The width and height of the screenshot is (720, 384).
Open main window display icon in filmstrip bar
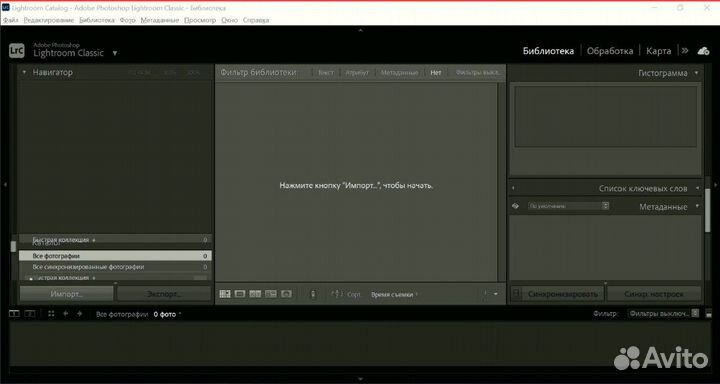tap(15, 314)
